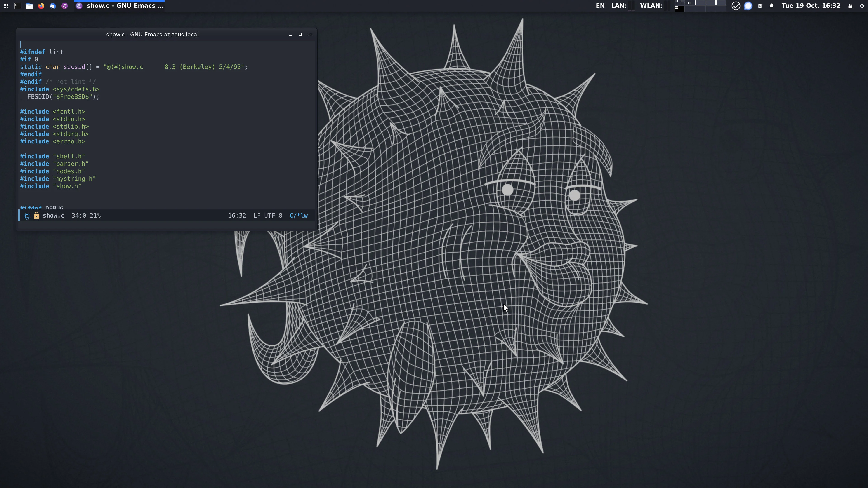Toggle the read-only lock icon in modeline

coord(36,216)
